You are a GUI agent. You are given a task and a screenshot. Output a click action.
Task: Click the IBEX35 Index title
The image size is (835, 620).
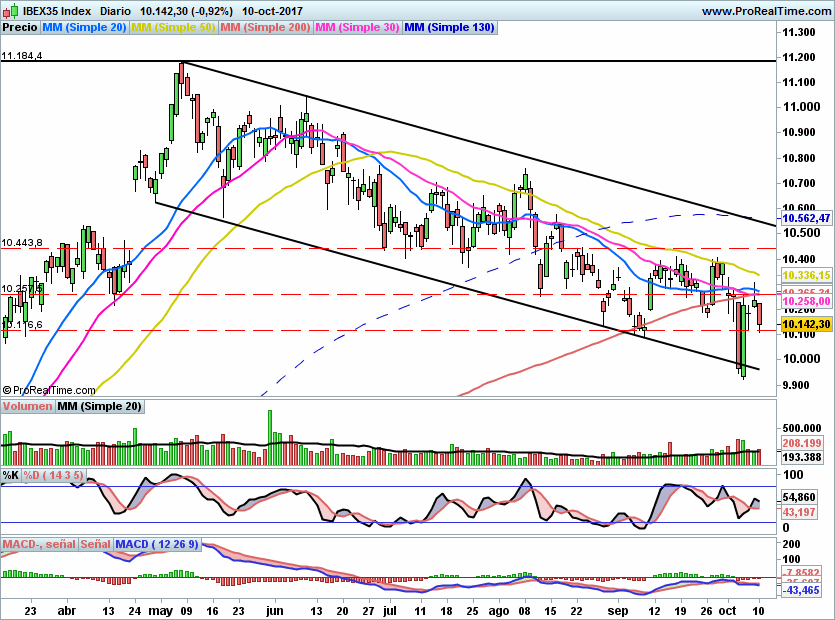(x=57, y=11)
